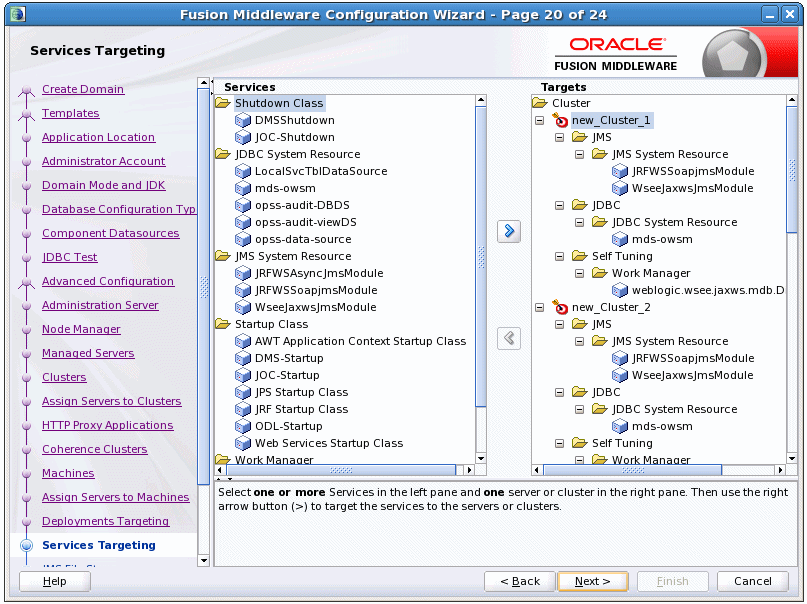Open Help for this page

(x=55, y=581)
